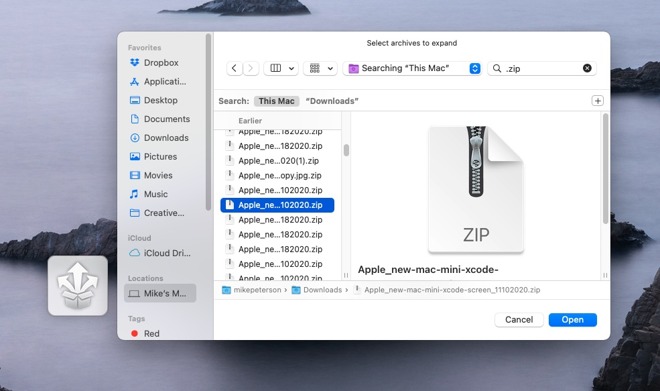Open Documents folder in the sidebar
Screen dimensions: 660x391
160,119
